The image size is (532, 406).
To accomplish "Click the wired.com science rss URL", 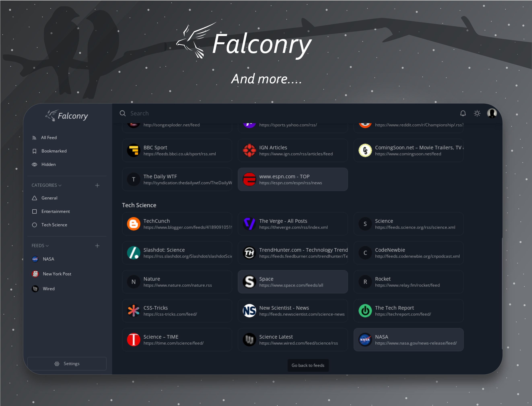I will tap(298, 343).
